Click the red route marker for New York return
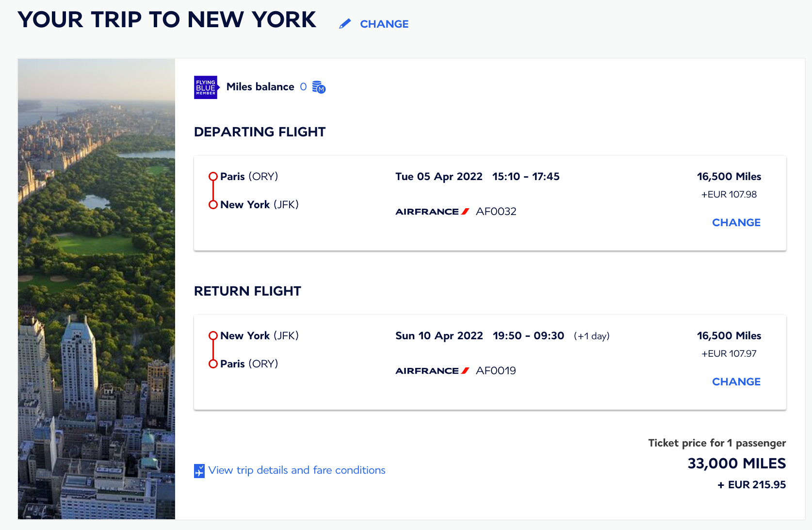812x530 pixels. pyautogui.click(x=213, y=335)
